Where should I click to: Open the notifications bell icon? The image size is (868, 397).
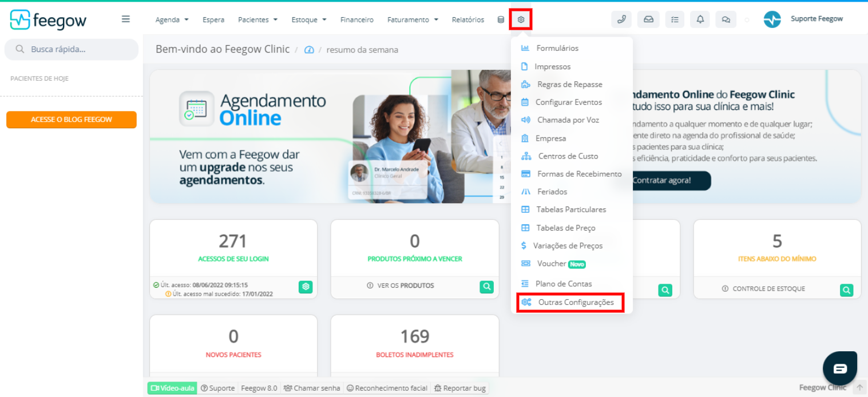pos(700,19)
